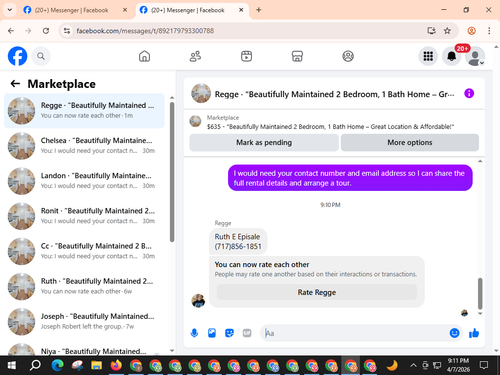Open the Windows Start menu

(x=11, y=366)
